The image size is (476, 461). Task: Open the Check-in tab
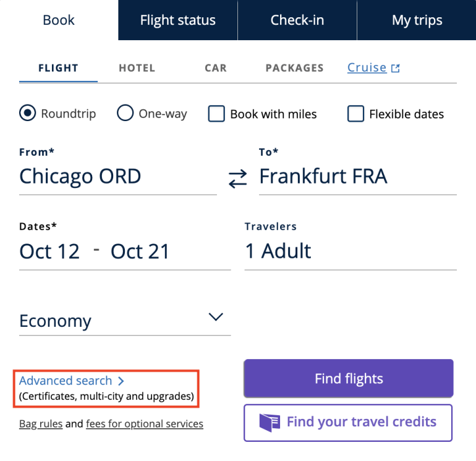coord(297,20)
